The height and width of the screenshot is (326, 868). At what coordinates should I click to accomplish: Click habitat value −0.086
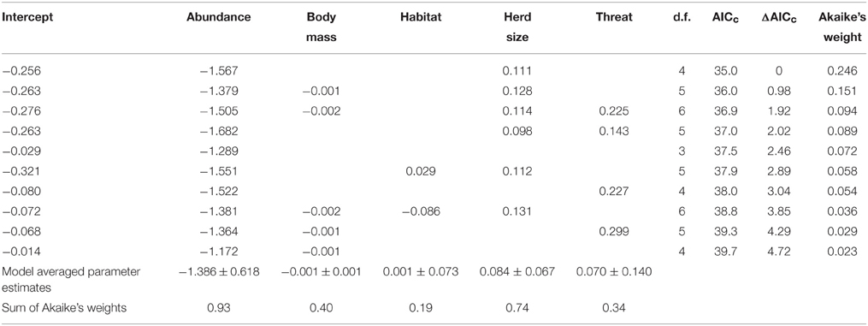pyautogui.click(x=419, y=210)
